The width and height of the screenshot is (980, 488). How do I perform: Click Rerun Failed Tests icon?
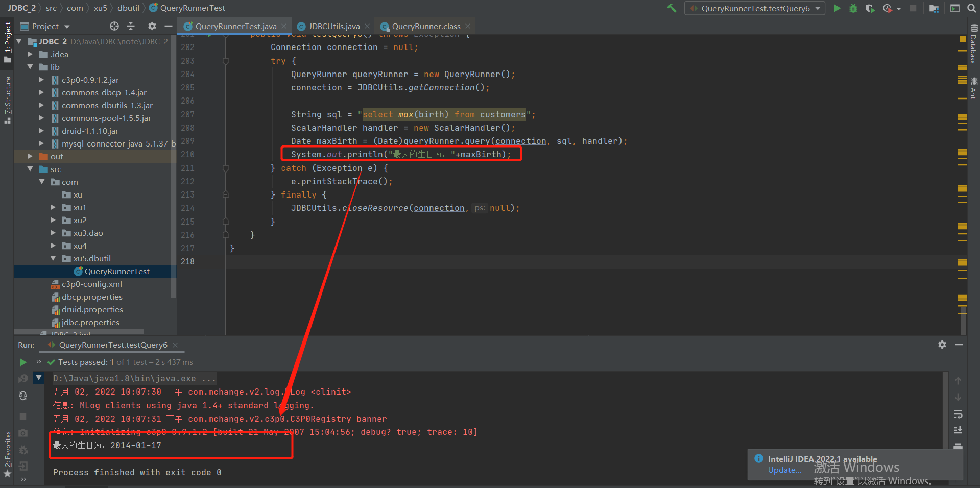tap(23, 379)
